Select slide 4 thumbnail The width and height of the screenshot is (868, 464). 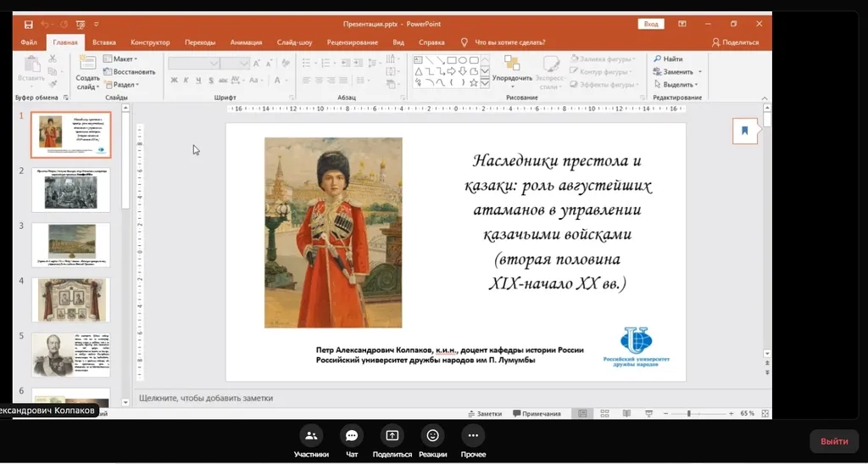click(x=71, y=300)
